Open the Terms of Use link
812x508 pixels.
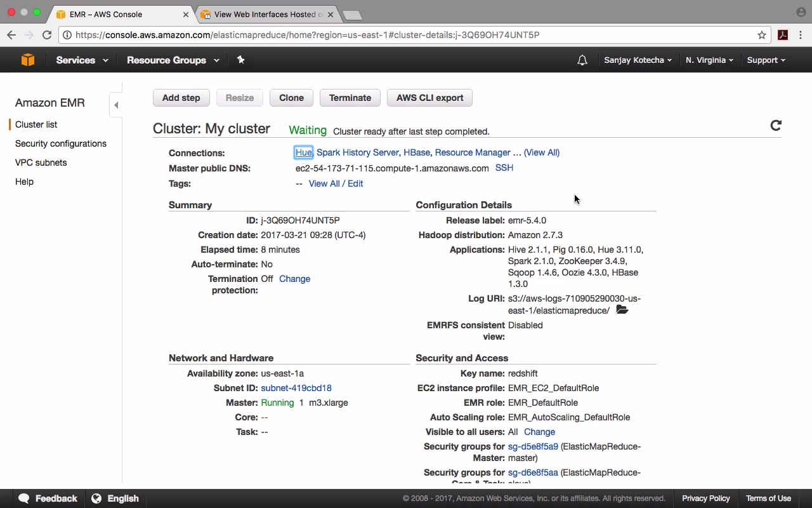[x=768, y=498]
